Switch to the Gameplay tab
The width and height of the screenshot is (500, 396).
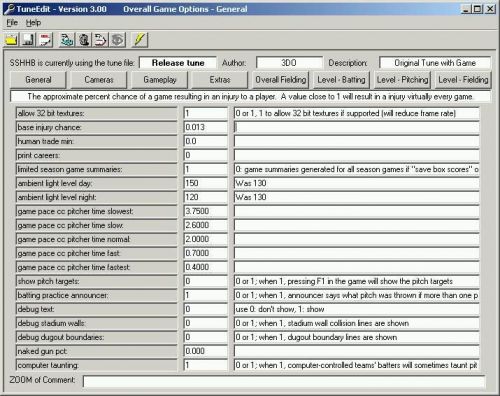coord(160,80)
